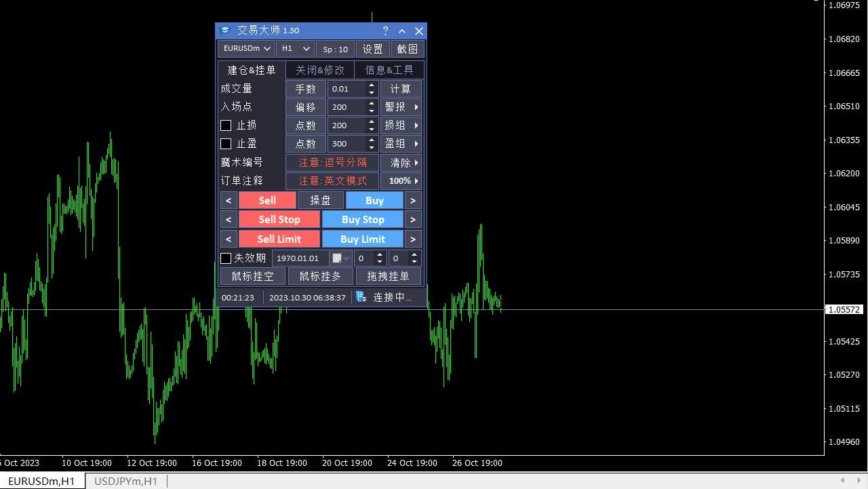This screenshot has width=868, height=489.
Task: Expand the 清除 clear menu
Action: pos(401,163)
